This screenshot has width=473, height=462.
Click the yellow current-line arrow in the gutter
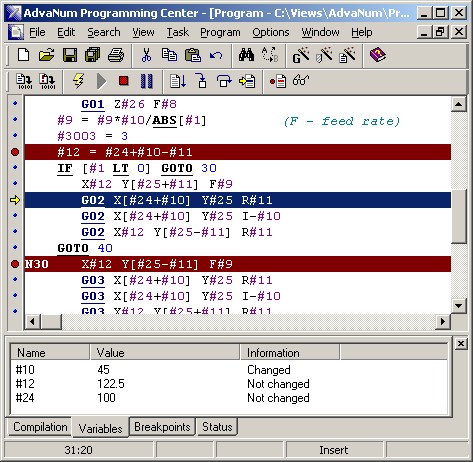15,200
